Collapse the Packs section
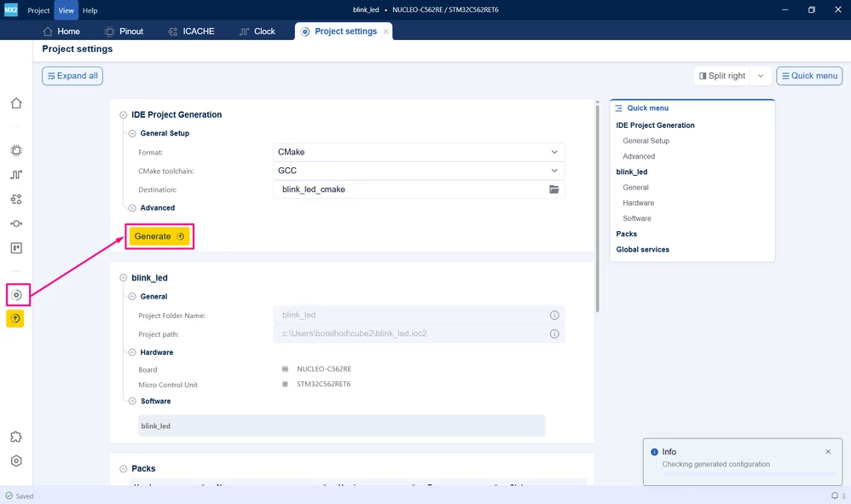Viewport: 851px width, 504px height. tap(123, 469)
